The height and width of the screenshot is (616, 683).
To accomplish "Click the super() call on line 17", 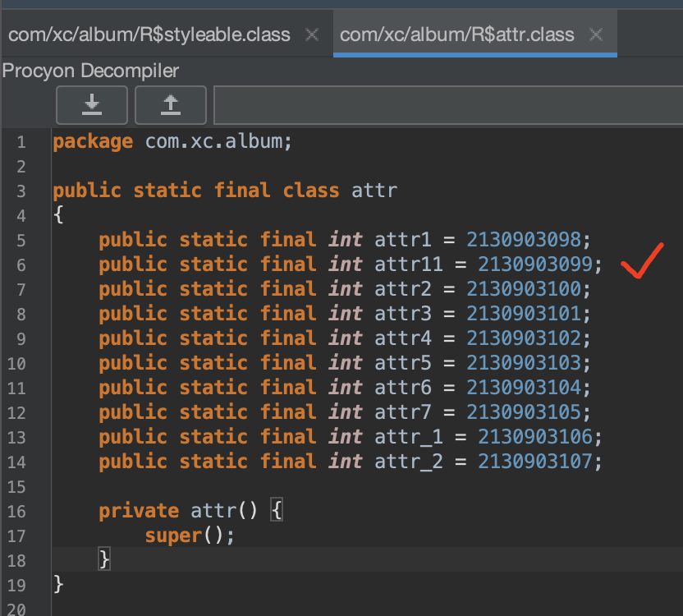I will pos(190,536).
